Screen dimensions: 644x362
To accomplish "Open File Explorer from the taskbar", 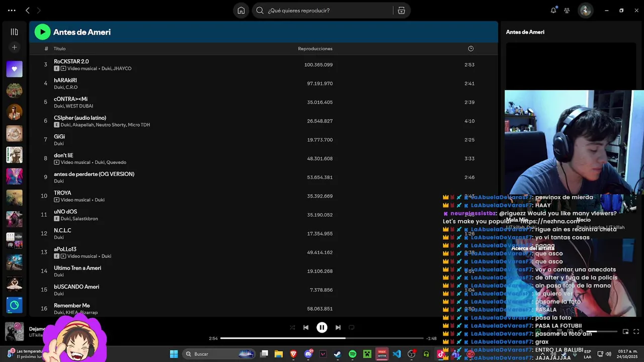I will tap(279, 354).
